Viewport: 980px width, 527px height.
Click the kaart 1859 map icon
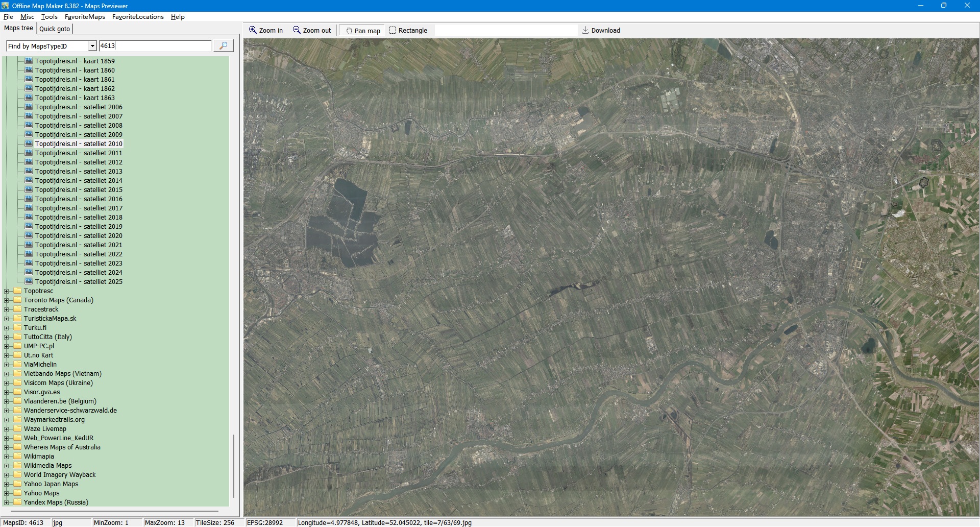point(29,61)
